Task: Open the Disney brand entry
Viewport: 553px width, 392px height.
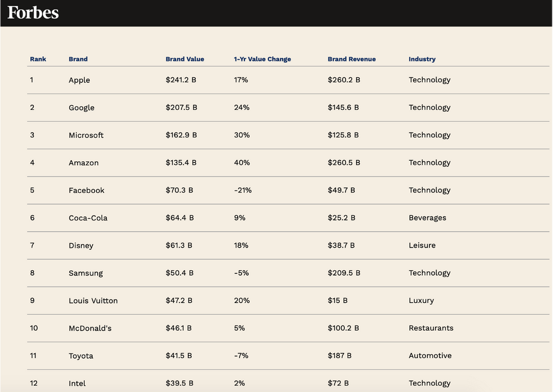Action: [81, 246]
